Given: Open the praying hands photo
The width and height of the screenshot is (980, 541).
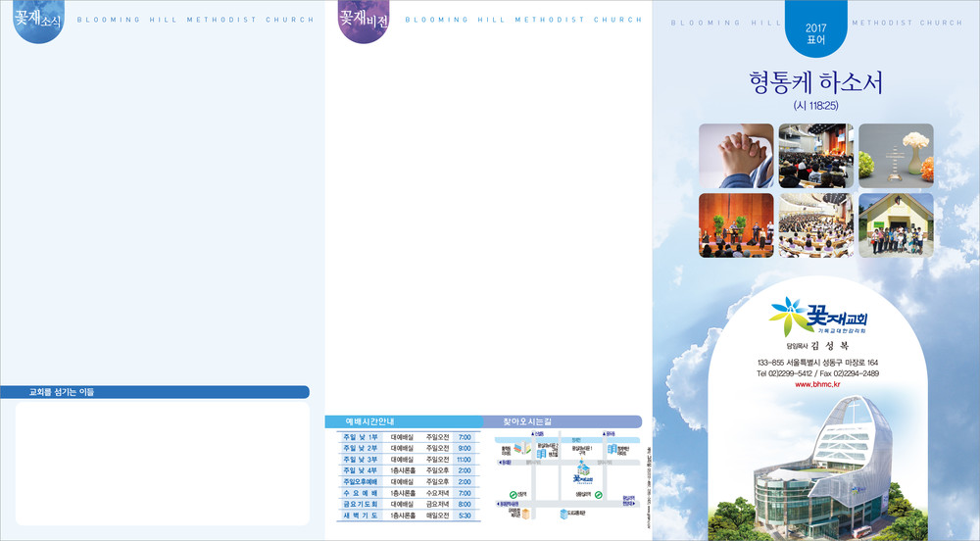Looking at the screenshot, I should click(x=735, y=156).
